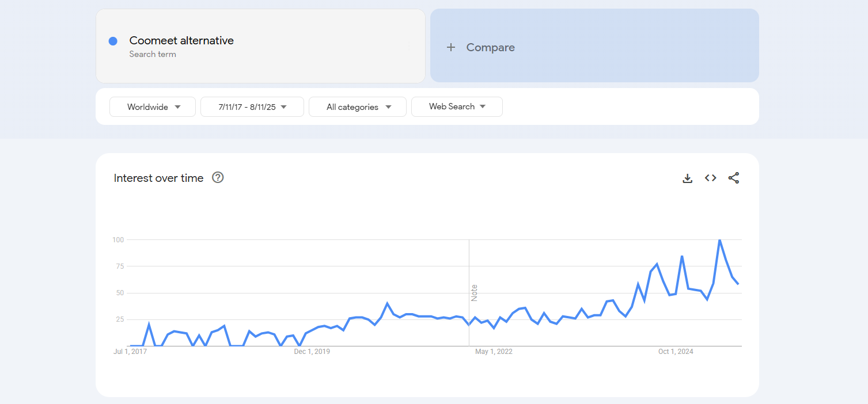
Task: Click the Compare label text
Action: click(490, 48)
